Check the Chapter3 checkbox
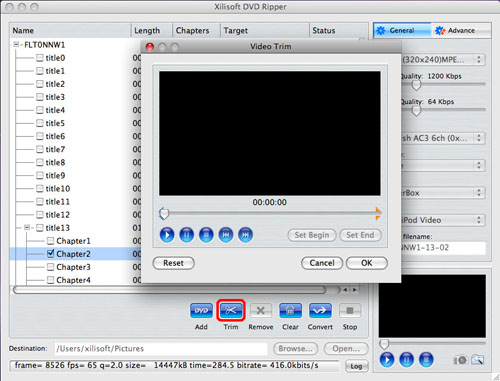500x381 pixels. (x=50, y=267)
